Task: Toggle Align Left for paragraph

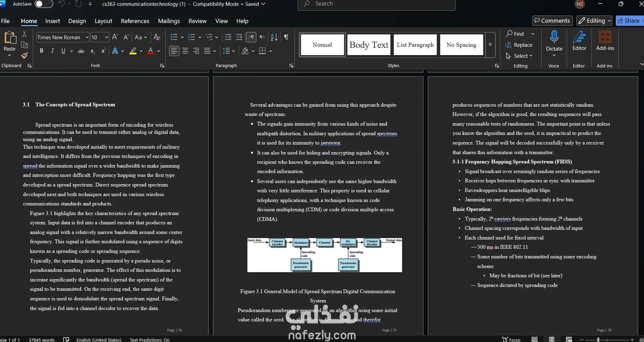Action: 174,51
